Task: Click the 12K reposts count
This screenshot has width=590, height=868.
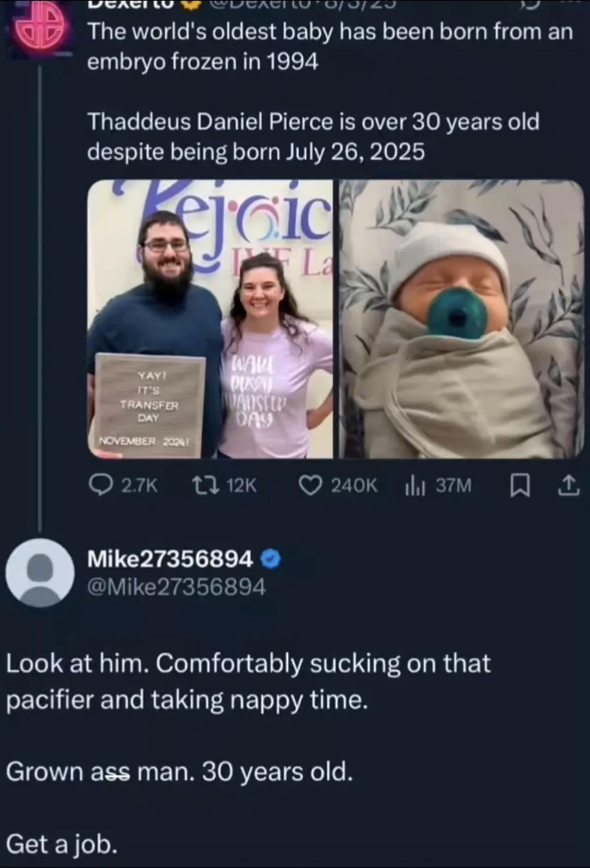Action: 241,485
